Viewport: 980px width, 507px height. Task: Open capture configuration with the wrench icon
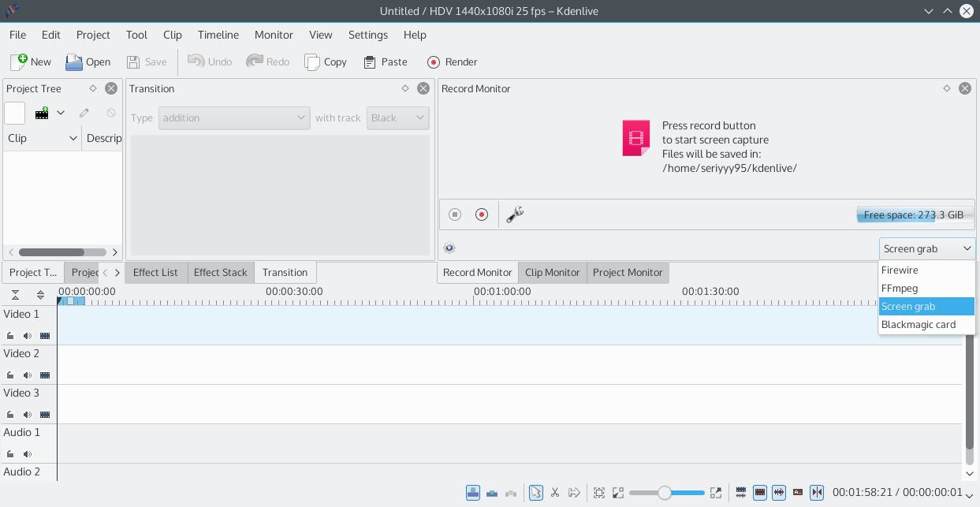coord(514,214)
